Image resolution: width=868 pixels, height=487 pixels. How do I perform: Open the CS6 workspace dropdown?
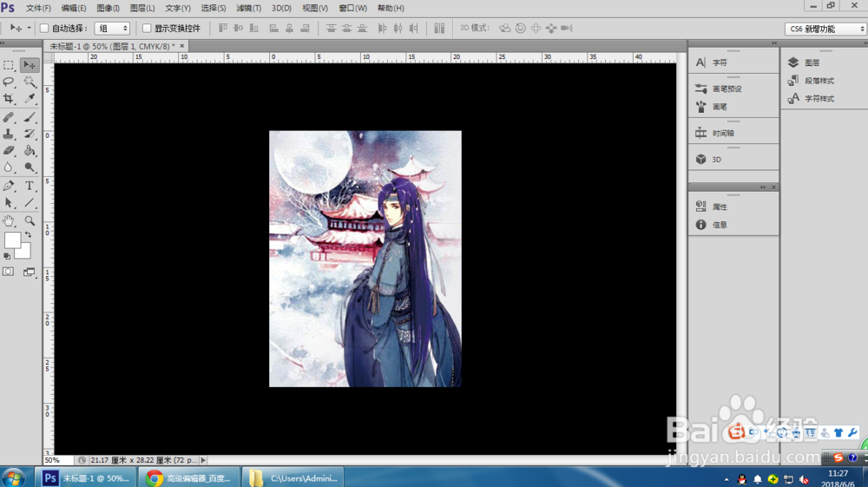click(x=825, y=29)
